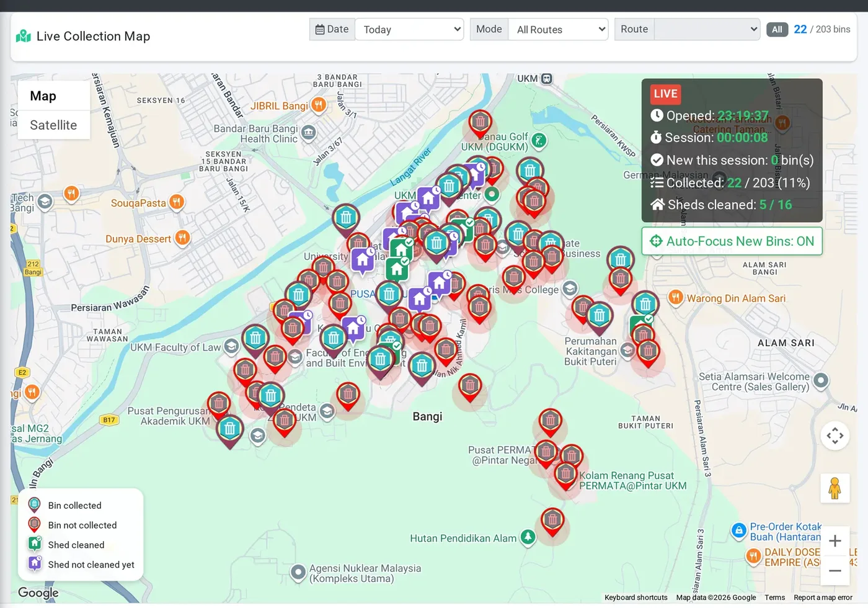Click the DAILY DOSE EMPIRE restaurant pin
This screenshot has width=868, height=608.
(753, 557)
